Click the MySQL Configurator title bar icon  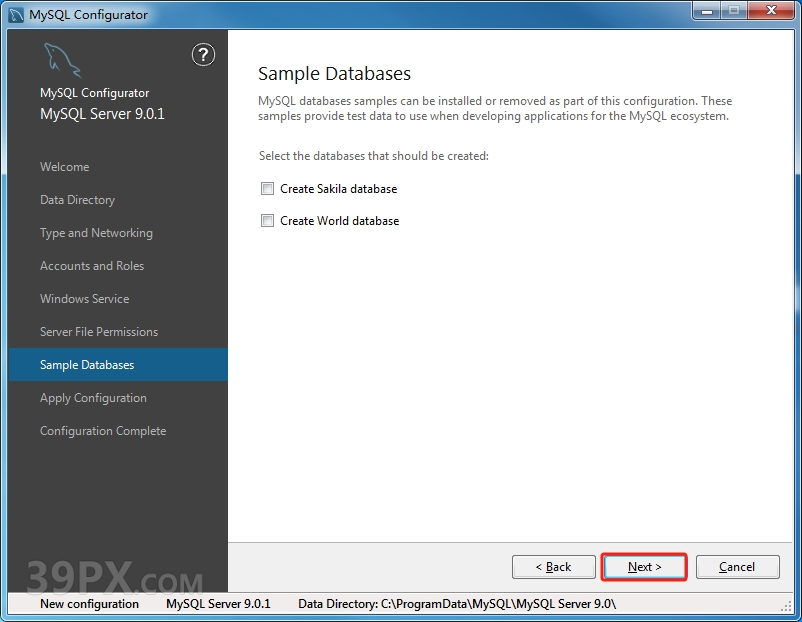(x=16, y=14)
